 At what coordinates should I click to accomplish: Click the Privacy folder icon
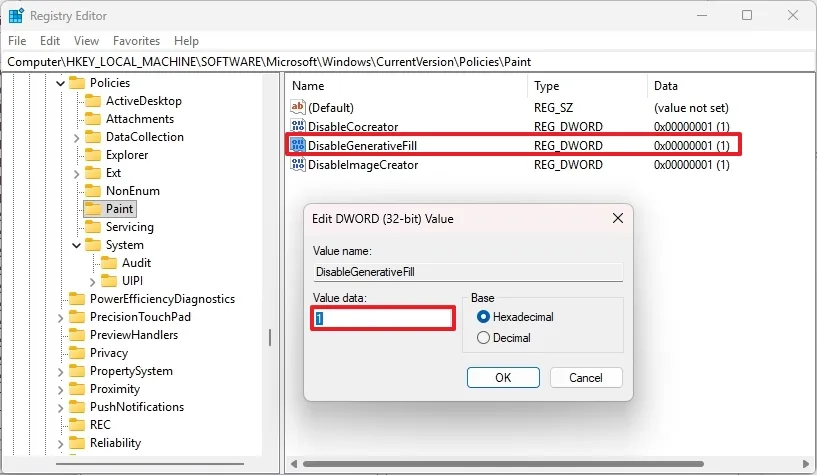pyautogui.click(x=77, y=353)
